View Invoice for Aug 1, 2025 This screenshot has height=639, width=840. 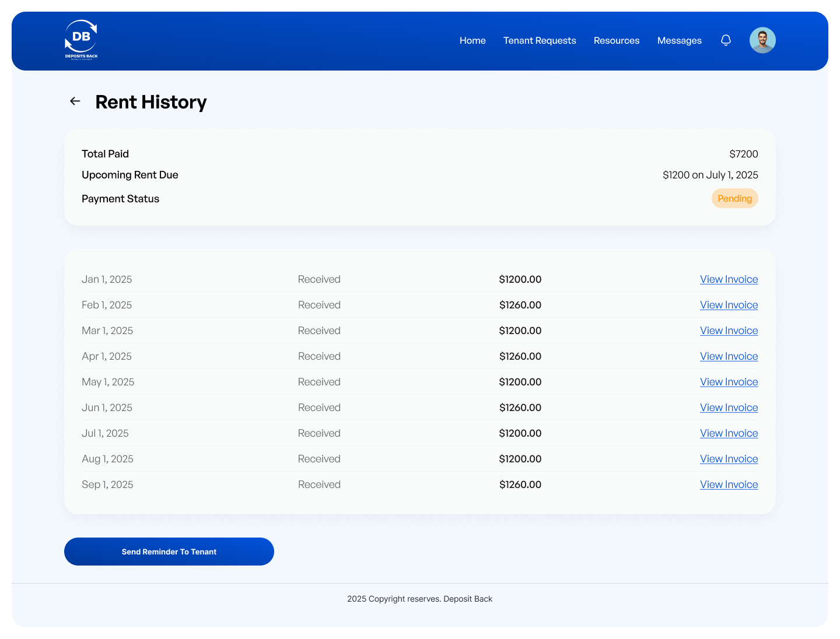pos(729,459)
